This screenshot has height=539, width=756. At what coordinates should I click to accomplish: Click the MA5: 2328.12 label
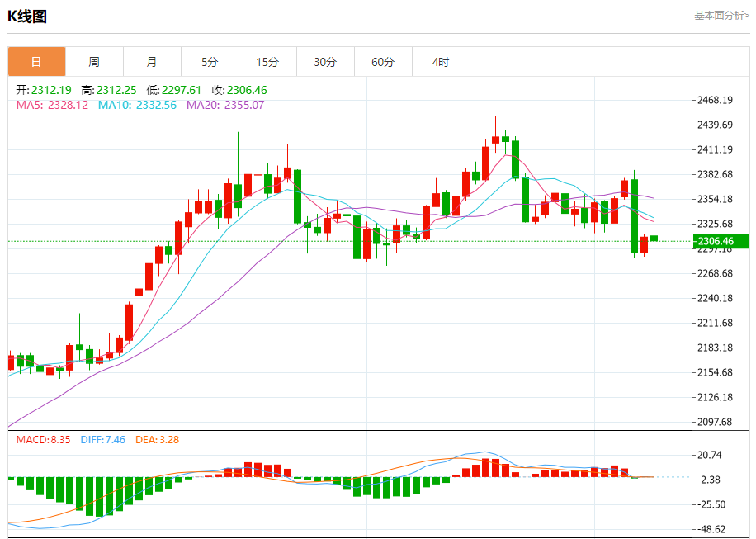pyautogui.click(x=52, y=105)
